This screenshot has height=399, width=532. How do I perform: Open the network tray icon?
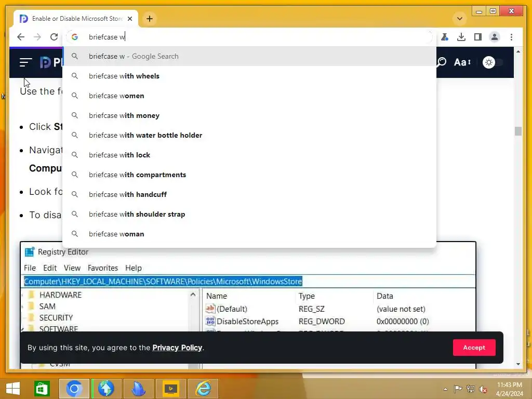[471, 389]
